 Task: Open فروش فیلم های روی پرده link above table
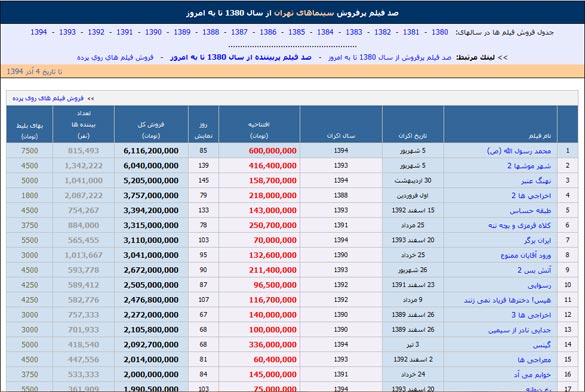[x=48, y=98]
